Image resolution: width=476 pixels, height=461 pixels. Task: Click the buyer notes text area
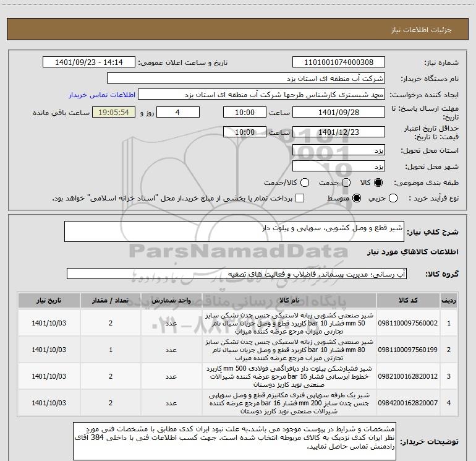tap(234, 441)
